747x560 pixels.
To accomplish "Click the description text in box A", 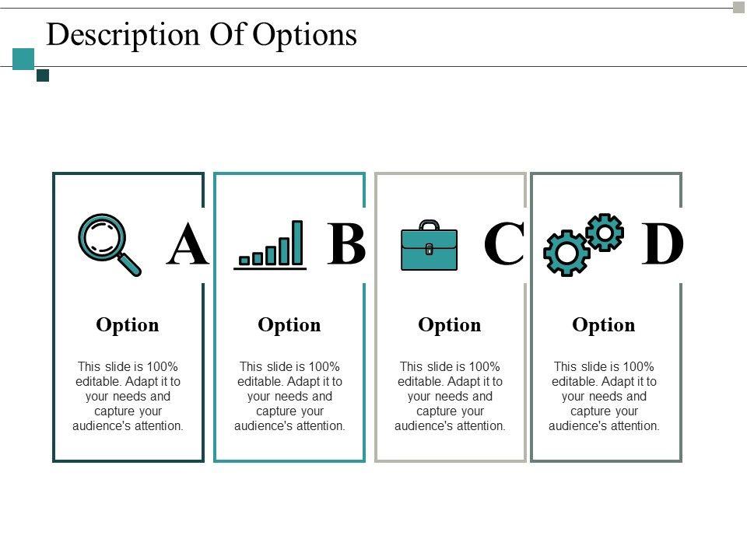I will 128,396.
